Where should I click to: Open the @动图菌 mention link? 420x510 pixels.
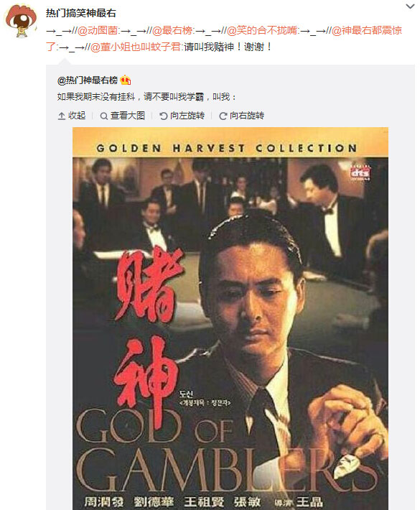pyautogui.click(x=98, y=31)
